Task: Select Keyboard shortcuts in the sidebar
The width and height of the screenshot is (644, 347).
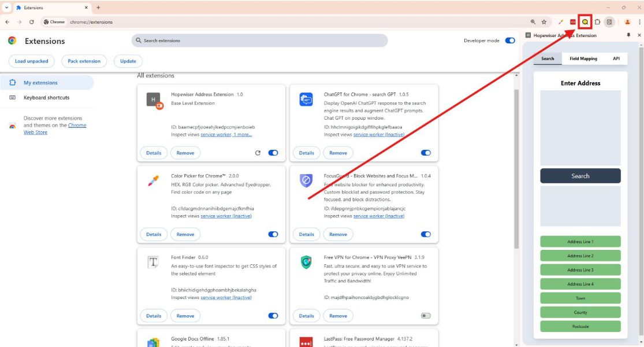Action: (46, 98)
